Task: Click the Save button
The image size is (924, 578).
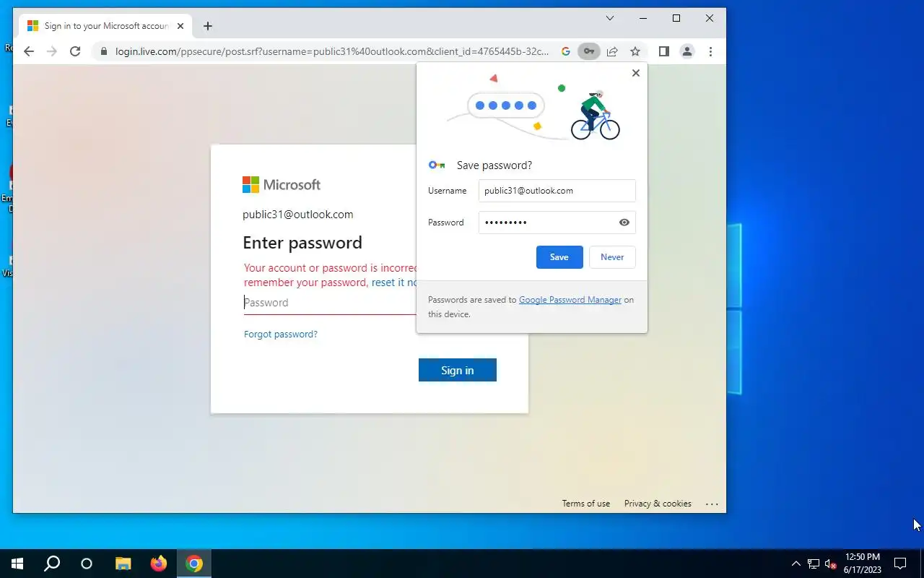Action: (x=559, y=257)
